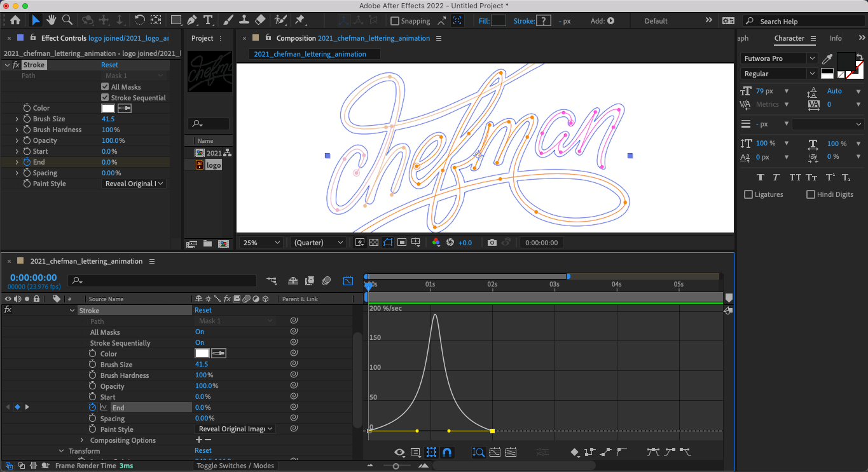This screenshot has width=868, height=472.
Task: Click Reset for Stroke in Effect Controls
Action: 109,65
